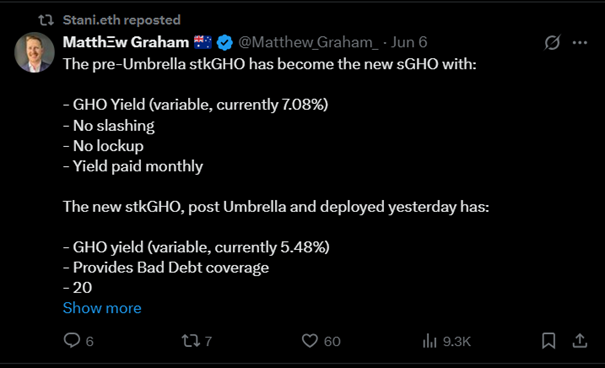This screenshot has height=368, width=605.
Task: Open Matthew Graham's profile picture
Action: [34, 52]
